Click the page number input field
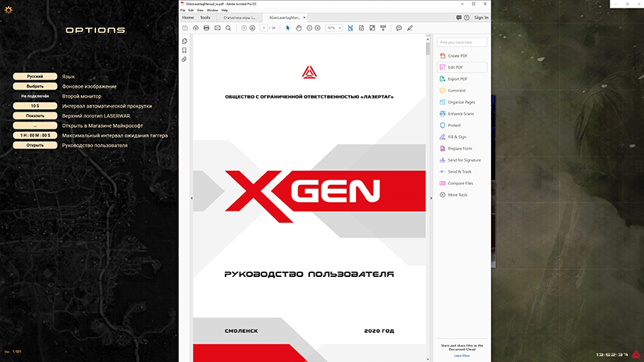 click(x=264, y=28)
